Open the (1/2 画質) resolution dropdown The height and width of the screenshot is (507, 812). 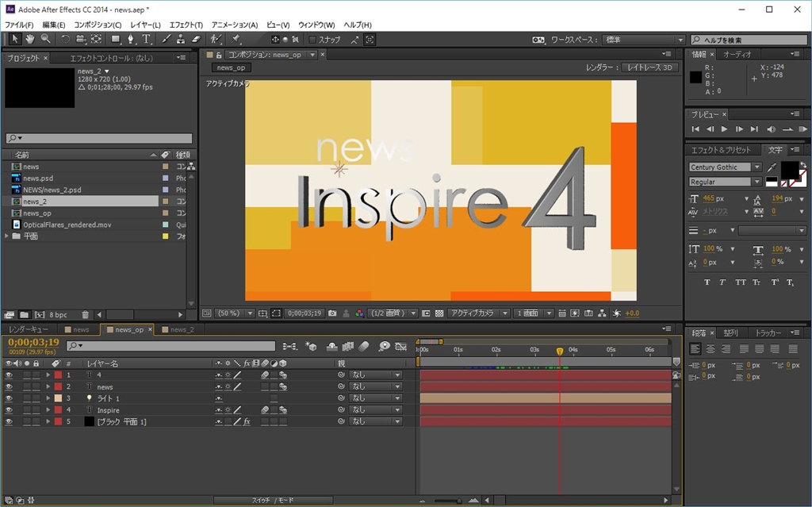click(x=393, y=313)
